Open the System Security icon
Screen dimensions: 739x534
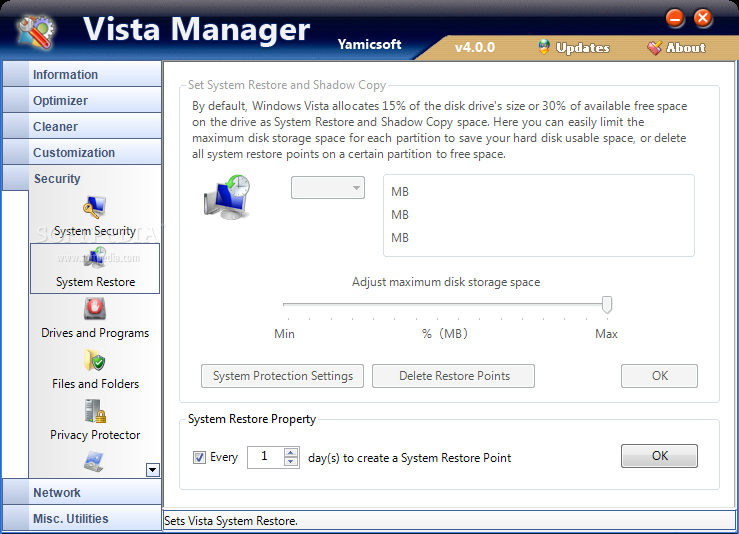[95, 207]
